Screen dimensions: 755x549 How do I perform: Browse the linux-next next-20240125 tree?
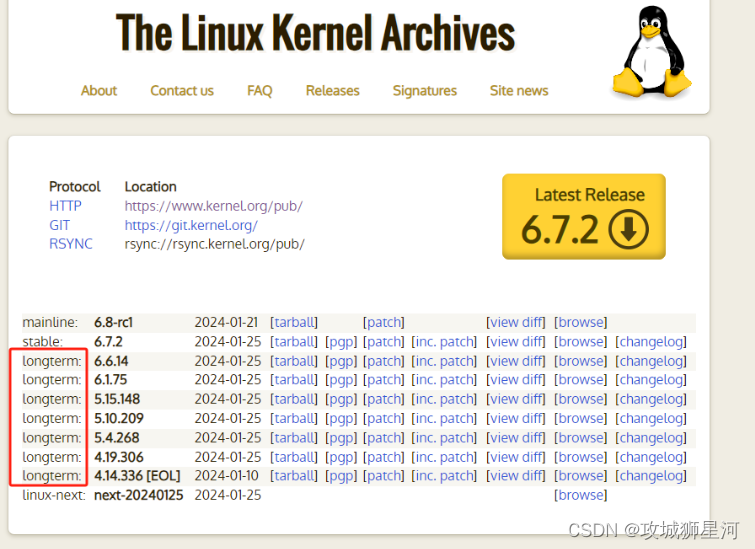coord(581,495)
